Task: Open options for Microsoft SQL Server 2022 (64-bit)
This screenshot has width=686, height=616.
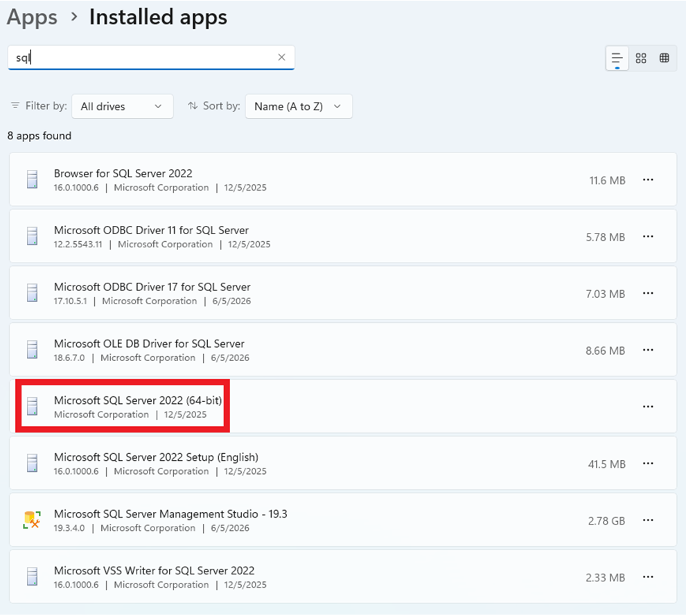Action: click(x=648, y=407)
